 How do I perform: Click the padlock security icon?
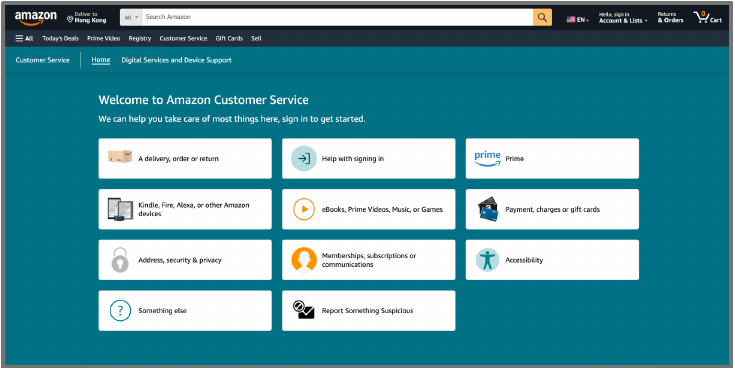point(120,260)
